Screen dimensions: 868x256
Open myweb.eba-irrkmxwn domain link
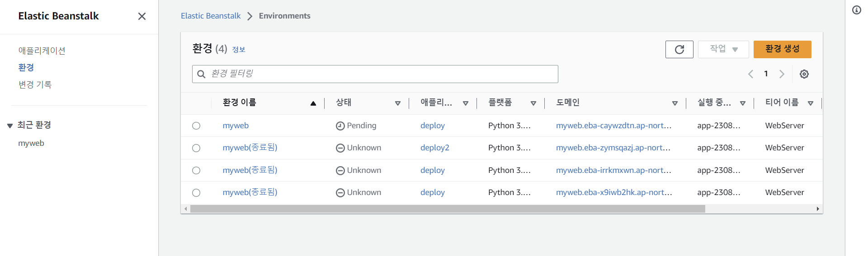click(x=613, y=170)
